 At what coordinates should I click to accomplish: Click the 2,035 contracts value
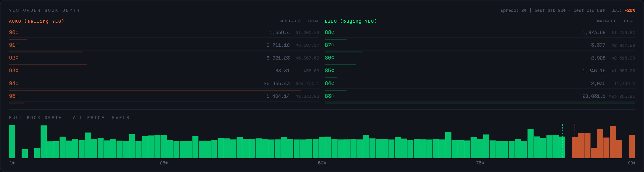coord(598,83)
